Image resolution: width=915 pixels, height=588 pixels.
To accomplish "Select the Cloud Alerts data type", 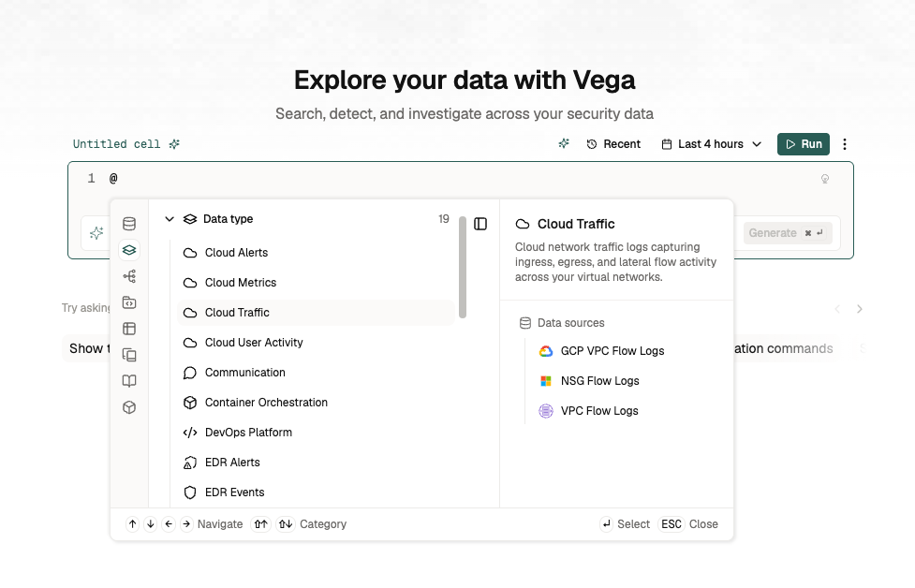I will [x=316, y=253].
